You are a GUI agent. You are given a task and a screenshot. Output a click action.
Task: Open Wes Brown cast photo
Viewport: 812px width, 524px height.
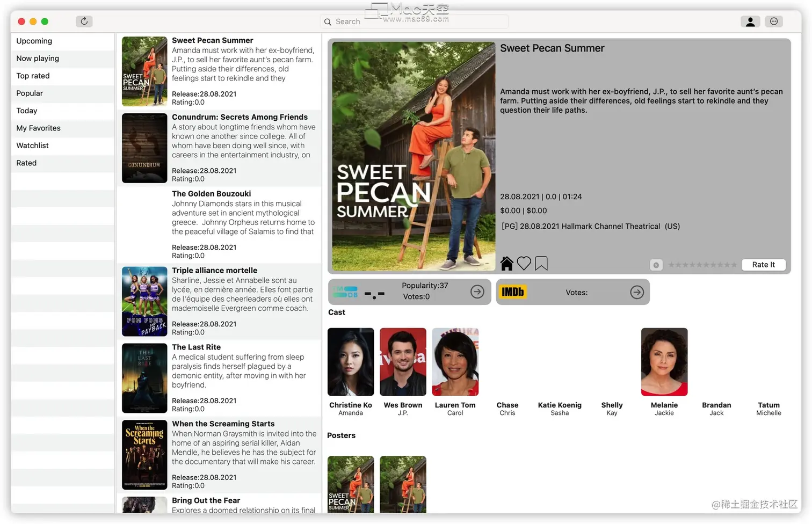403,362
